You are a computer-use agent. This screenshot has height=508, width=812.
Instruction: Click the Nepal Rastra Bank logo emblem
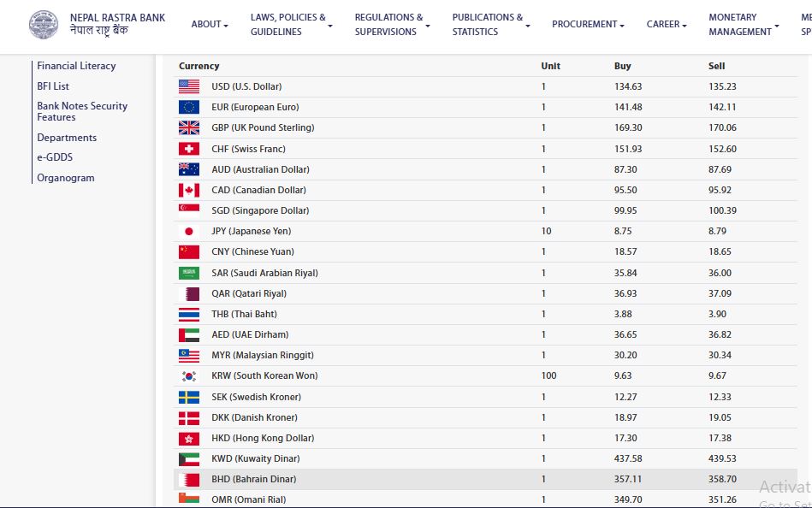click(44, 25)
